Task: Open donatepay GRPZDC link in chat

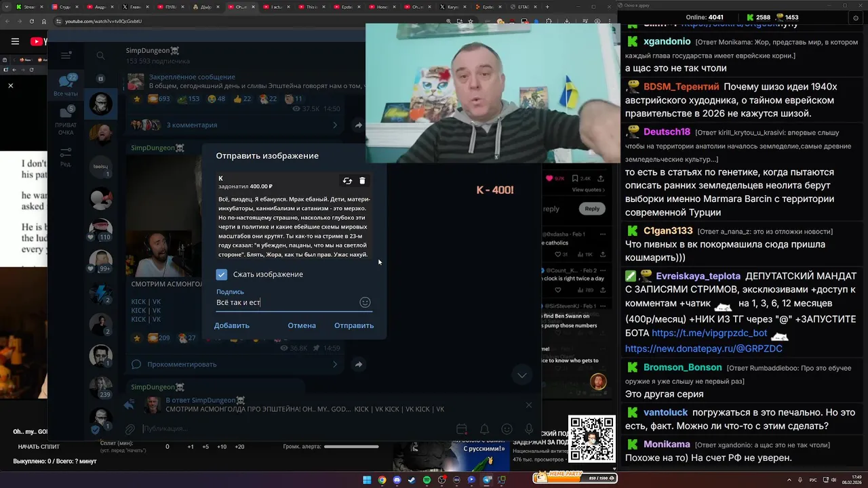Action: [x=704, y=348]
